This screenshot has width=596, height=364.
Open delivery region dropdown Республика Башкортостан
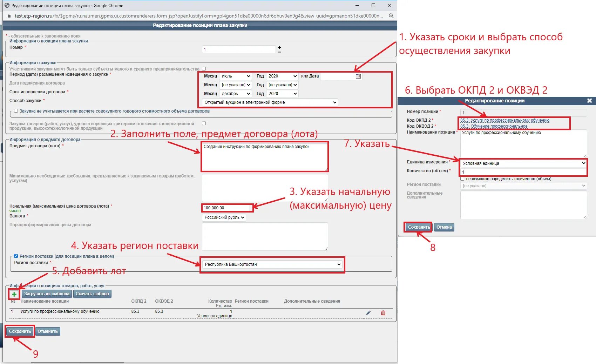coord(272,264)
